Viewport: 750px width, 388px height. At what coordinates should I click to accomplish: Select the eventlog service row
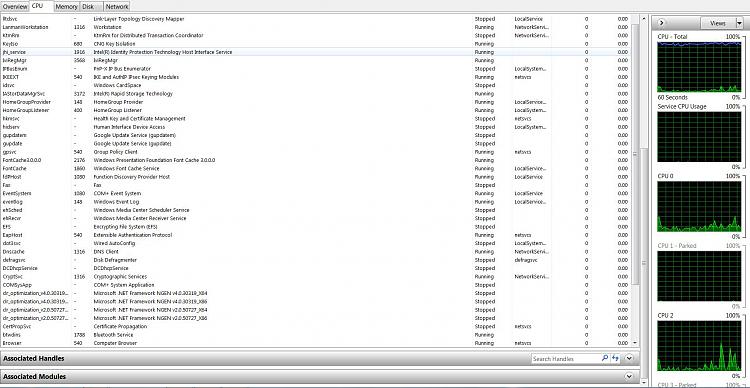(x=316, y=202)
